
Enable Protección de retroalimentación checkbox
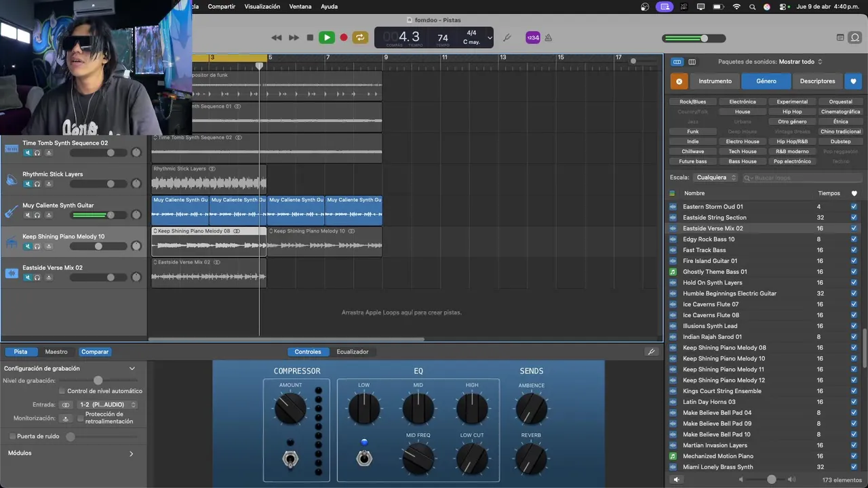81,418
